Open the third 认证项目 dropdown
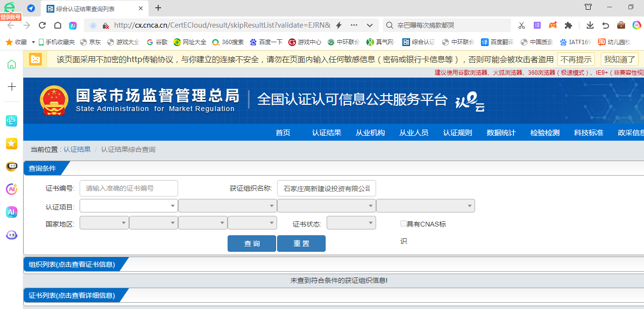This screenshot has width=644, height=309. click(x=327, y=206)
